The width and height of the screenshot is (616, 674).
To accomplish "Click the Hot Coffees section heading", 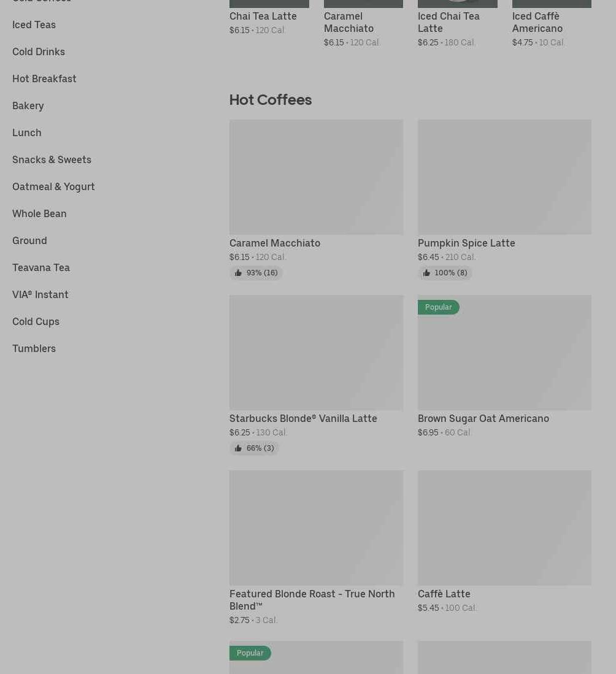I will point(270,99).
